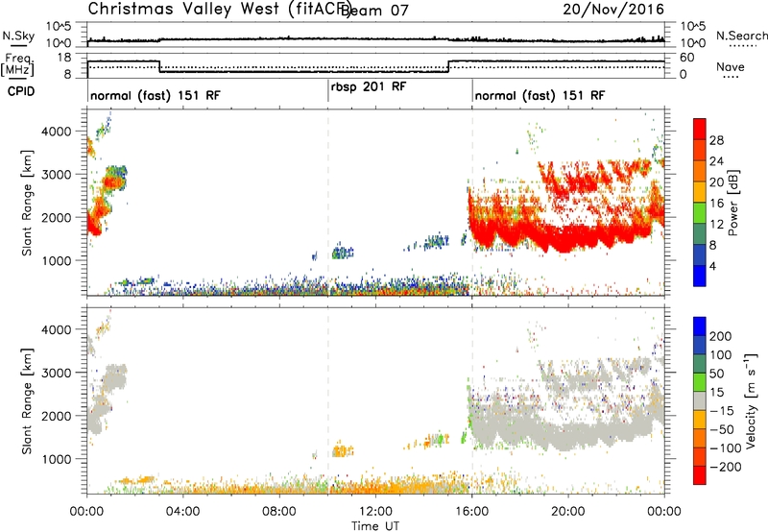Click the 'Nave' legend label
Viewport: 768px width, 532px height.
click(731, 67)
